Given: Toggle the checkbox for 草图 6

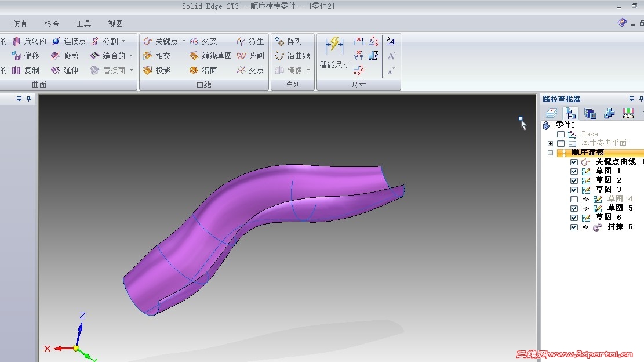Looking at the screenshot, I should [574, 218].
